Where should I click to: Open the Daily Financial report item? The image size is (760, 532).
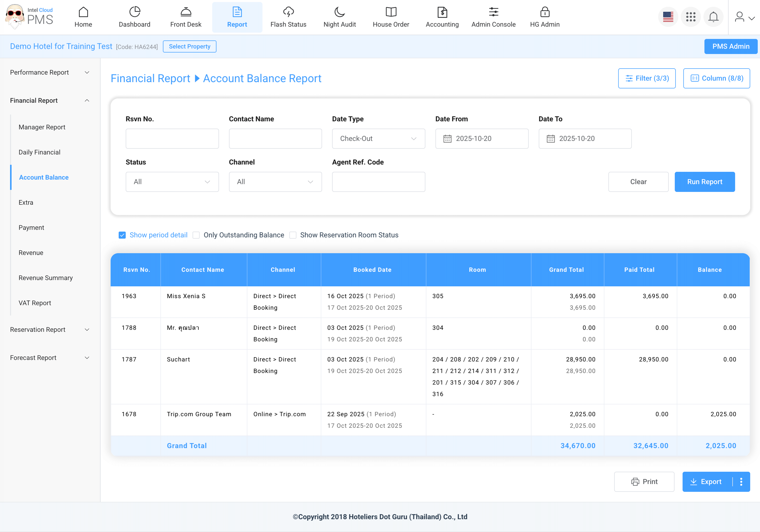coord(39,152)
